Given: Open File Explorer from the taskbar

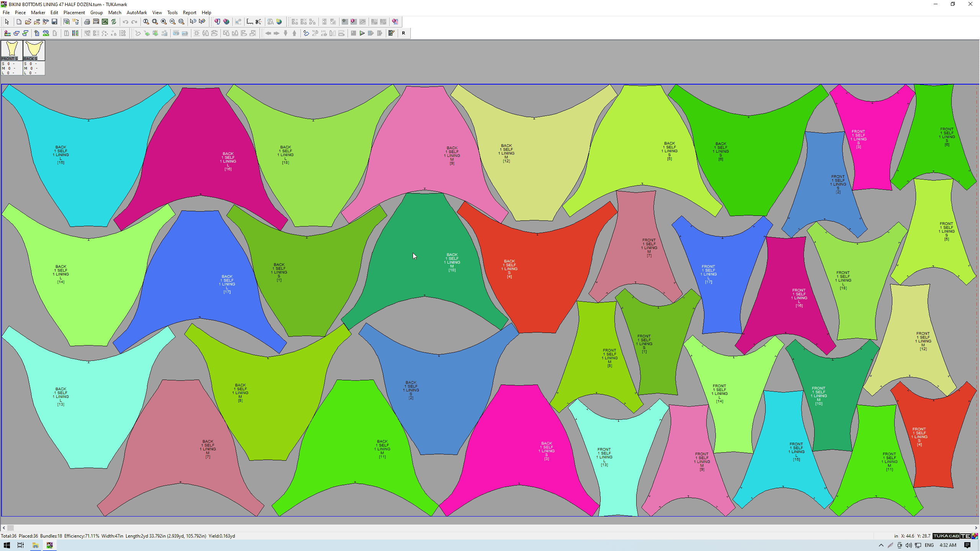Looking at the screenshot, I should click(x=35, y=545).
